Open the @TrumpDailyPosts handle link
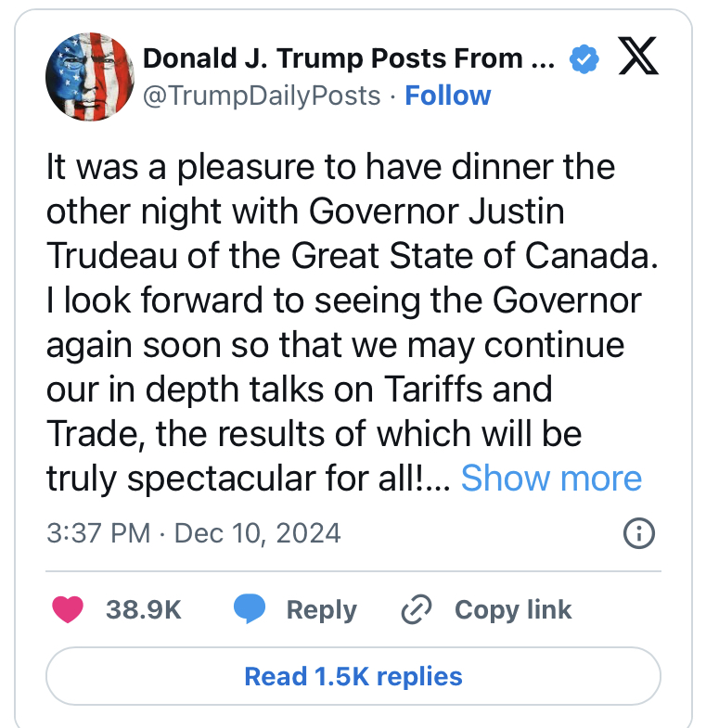Viewport: 706px width, 728px height. click(x=262, y=96)
